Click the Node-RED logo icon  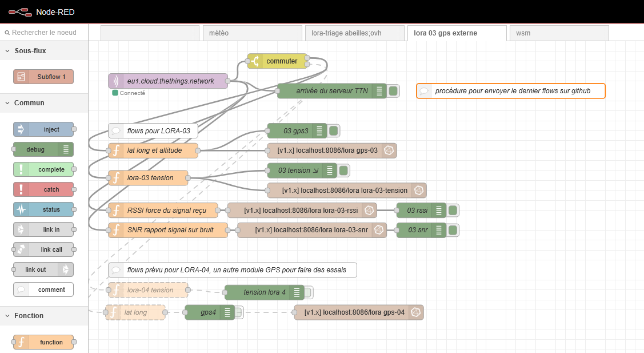point(19,11)
